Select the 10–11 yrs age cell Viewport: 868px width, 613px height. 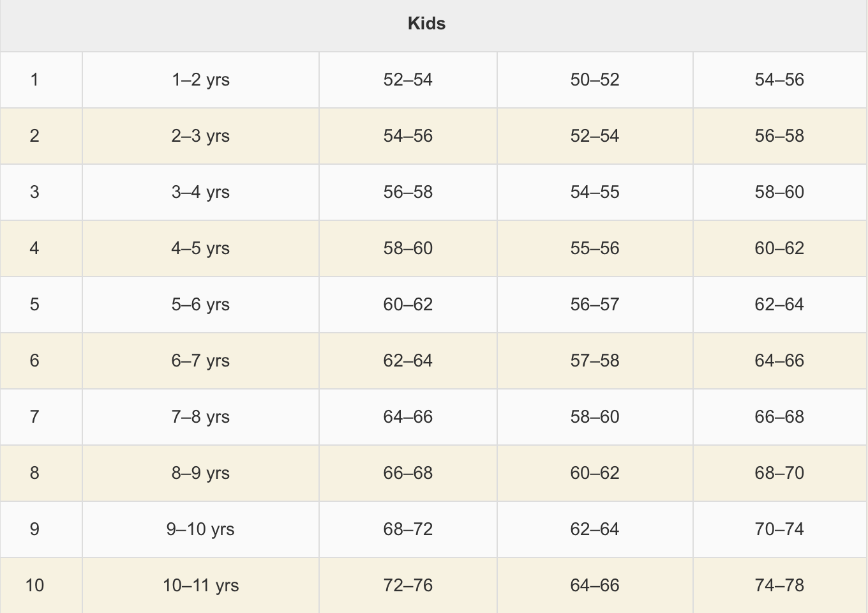click(200, 586)
